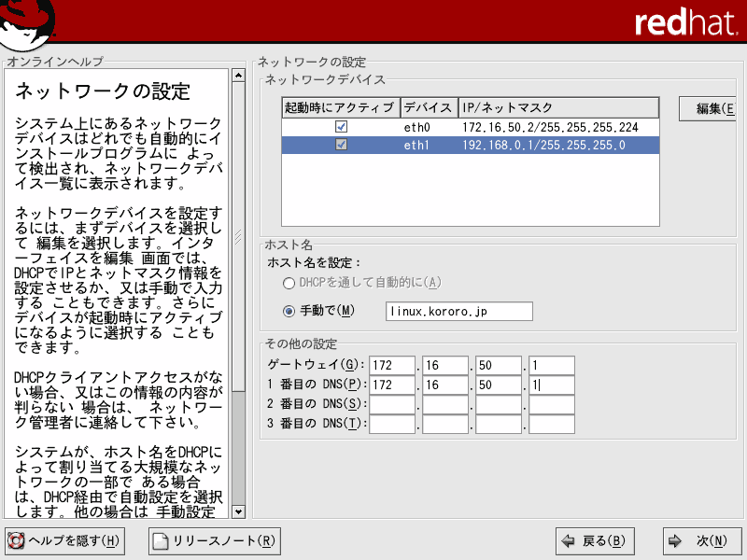This screenshot has height=560, width=747.
Task: Click the secondary DNS third octet field
Action: coord(499,404)
